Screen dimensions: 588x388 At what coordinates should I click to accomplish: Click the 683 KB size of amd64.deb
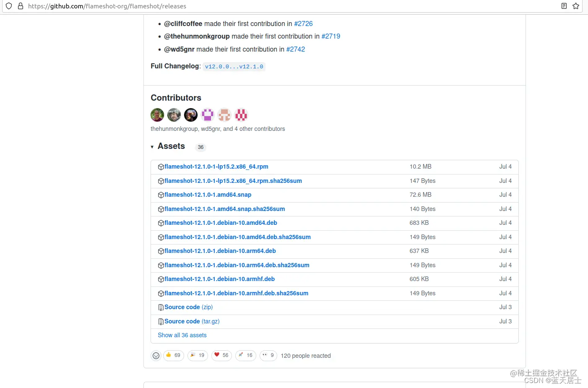click(419, 223)
